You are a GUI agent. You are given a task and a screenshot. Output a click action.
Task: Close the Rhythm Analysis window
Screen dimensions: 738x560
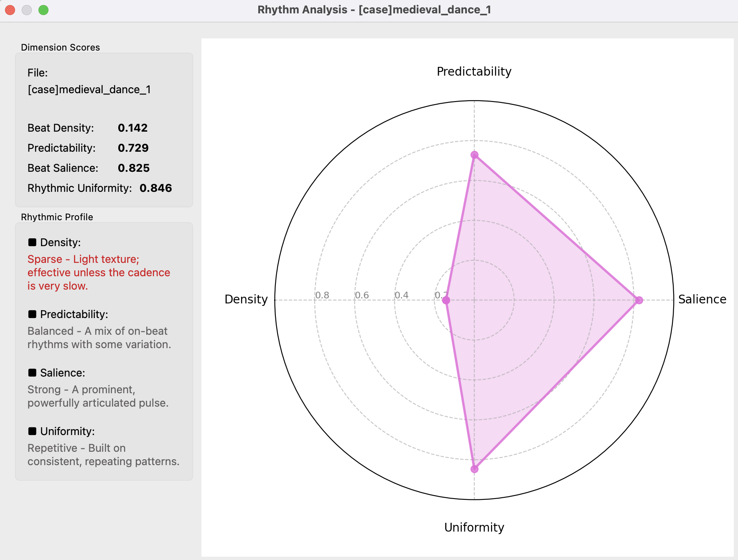(10, 10)
